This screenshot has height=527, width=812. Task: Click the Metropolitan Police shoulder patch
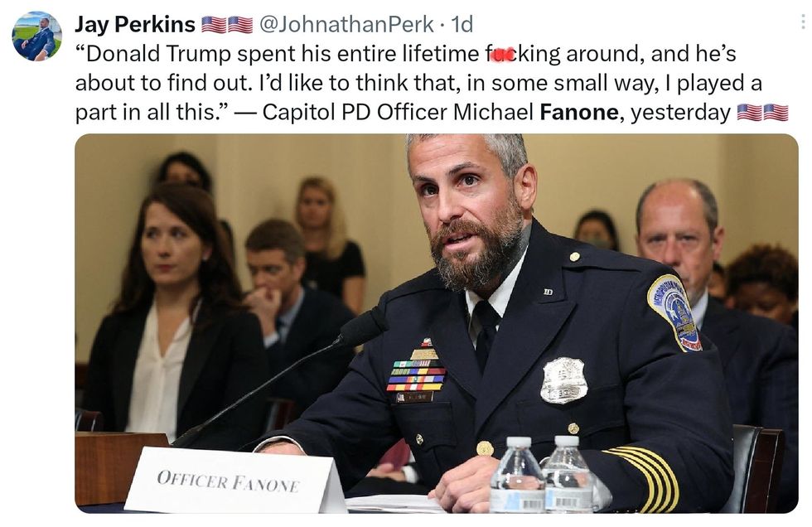click(674, 312)
